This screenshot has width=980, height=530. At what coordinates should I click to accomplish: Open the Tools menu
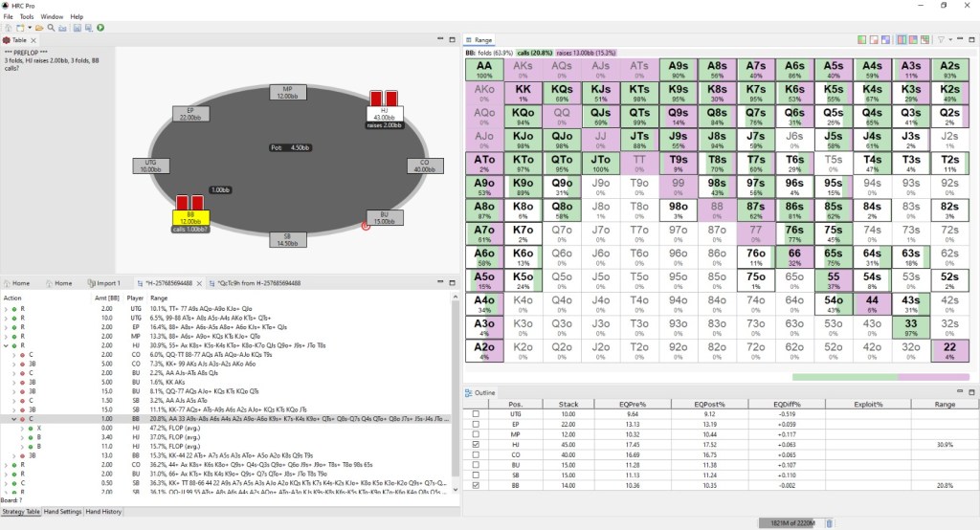(x=27, y=16)
